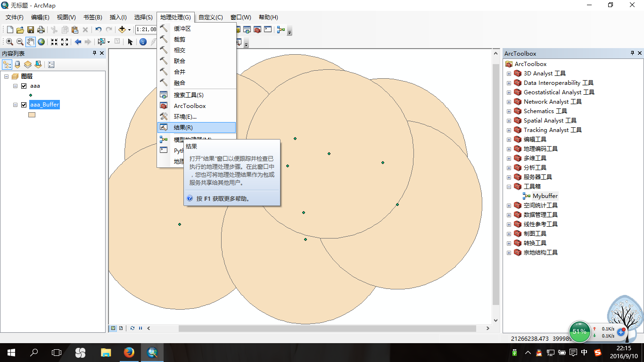644x362 pixels.
Task: Click the Fixed Zoom In arrows icon
Action: [x=54, y=42]
